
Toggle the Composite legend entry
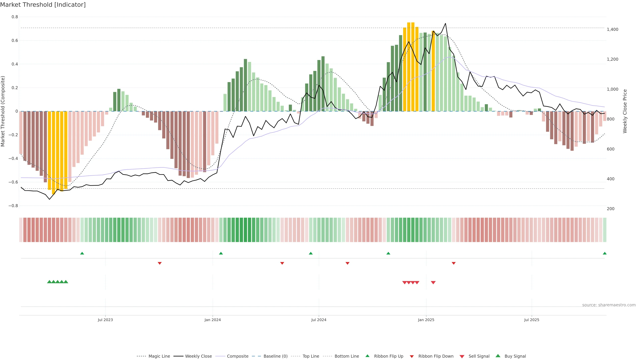[237, 356]
